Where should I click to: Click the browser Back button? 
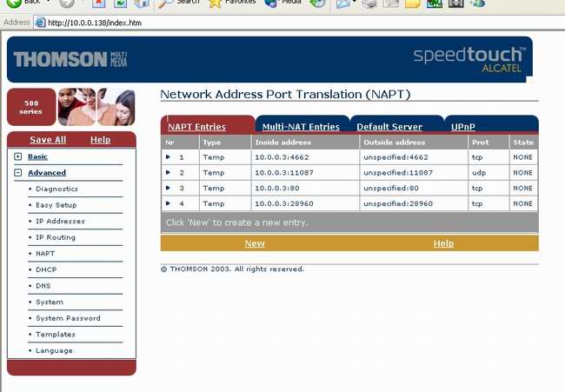pos(23,3)
